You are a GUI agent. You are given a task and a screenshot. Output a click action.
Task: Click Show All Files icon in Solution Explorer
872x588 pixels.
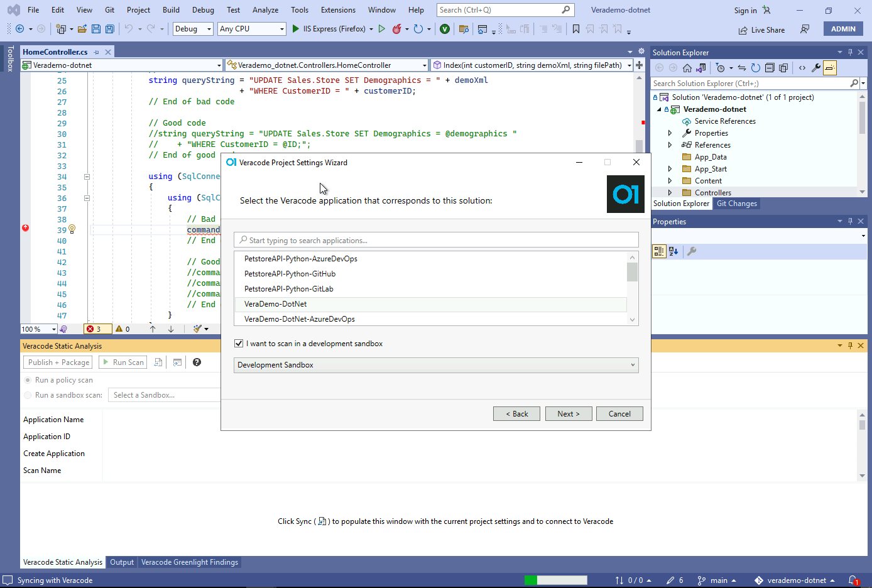(783, 68)
